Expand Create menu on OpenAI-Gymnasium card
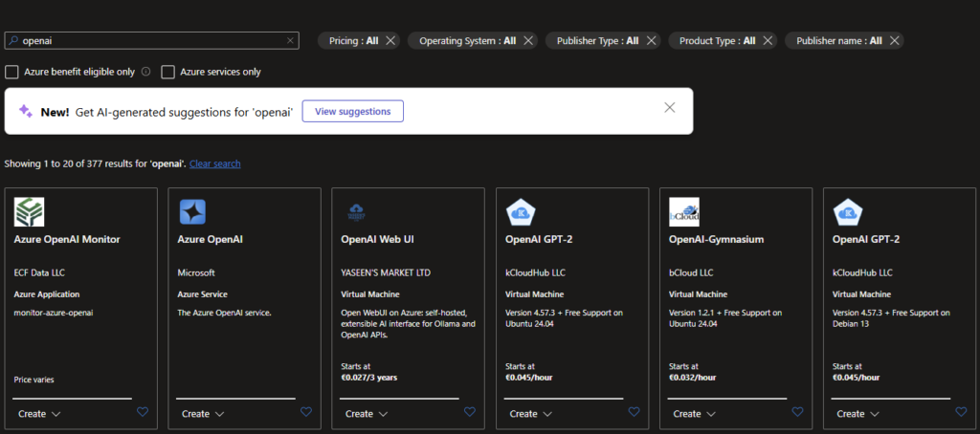Image resolution: width=980 pixels, height=434 pixels. point(694,414)
